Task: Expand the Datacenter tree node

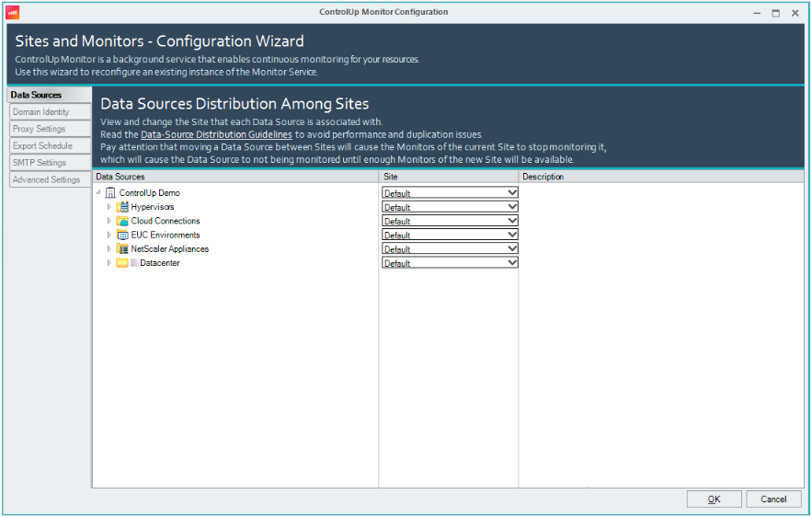Action: (x=109, y=263)
